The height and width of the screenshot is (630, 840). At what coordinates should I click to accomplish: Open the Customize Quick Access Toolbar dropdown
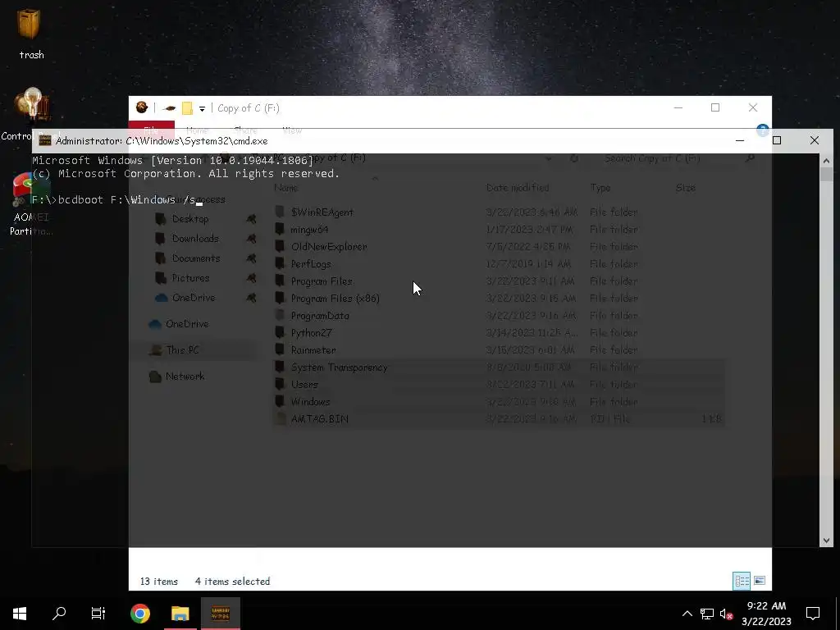tap(202, 109)
